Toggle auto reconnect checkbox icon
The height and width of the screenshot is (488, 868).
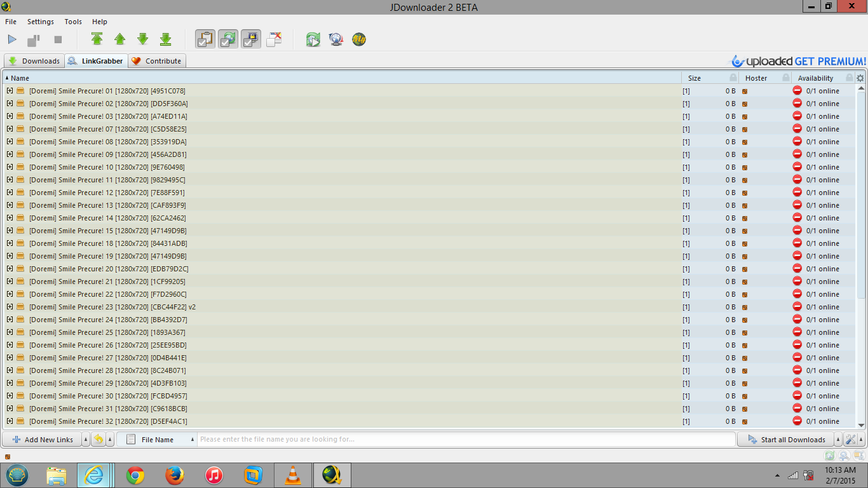coord(227,39)
